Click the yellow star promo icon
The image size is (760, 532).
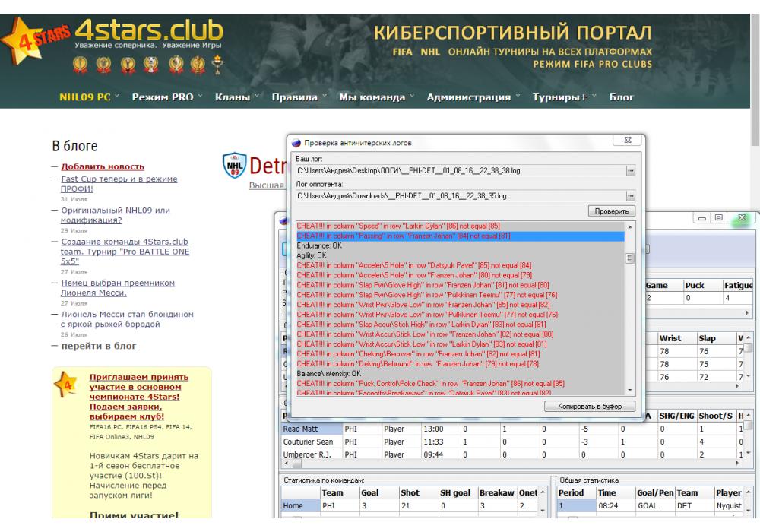pyautogui.click(x=66, y=385)
